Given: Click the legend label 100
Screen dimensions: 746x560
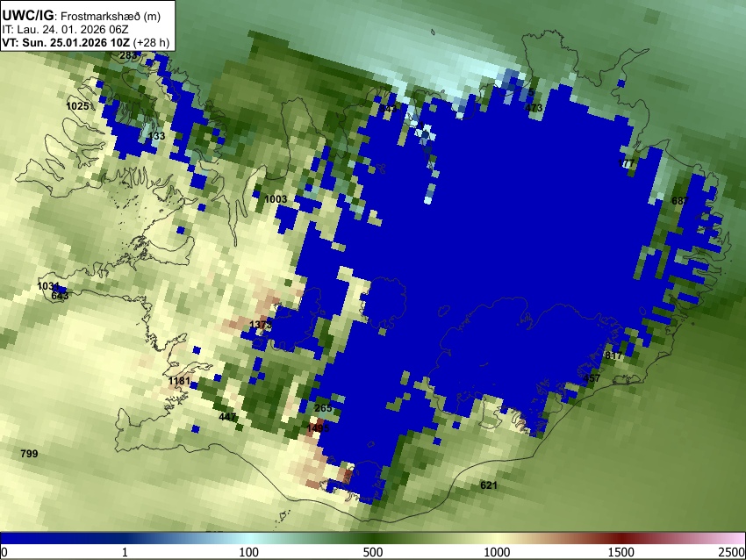Looking at the screenshot, I should tap(248, 552).
